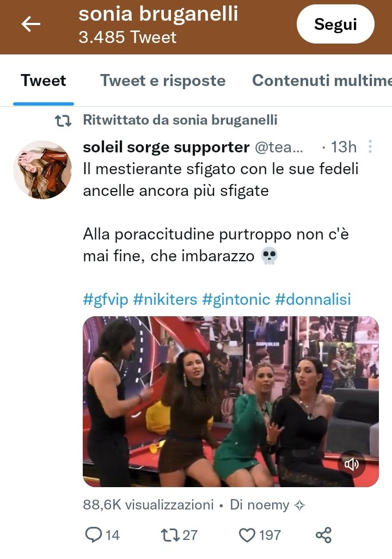Unmute the video with speaker icon
Viewport: 392px width, 559px height.
351,464
